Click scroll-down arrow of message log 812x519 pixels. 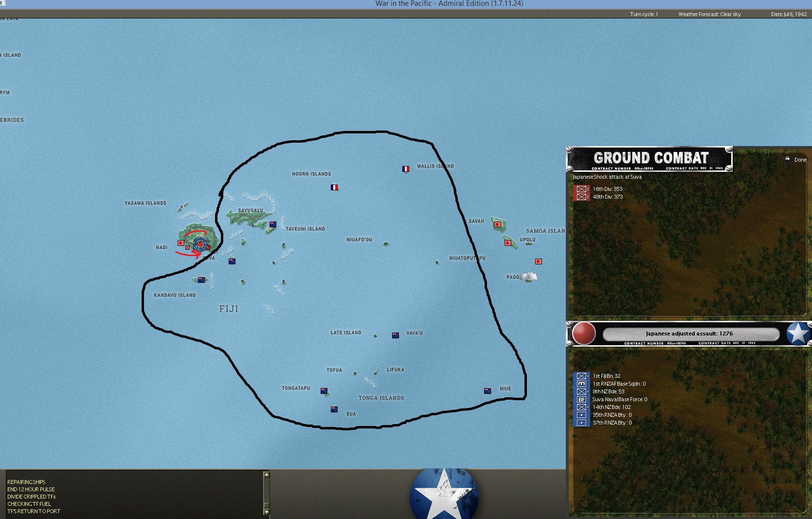click(266, 512)
